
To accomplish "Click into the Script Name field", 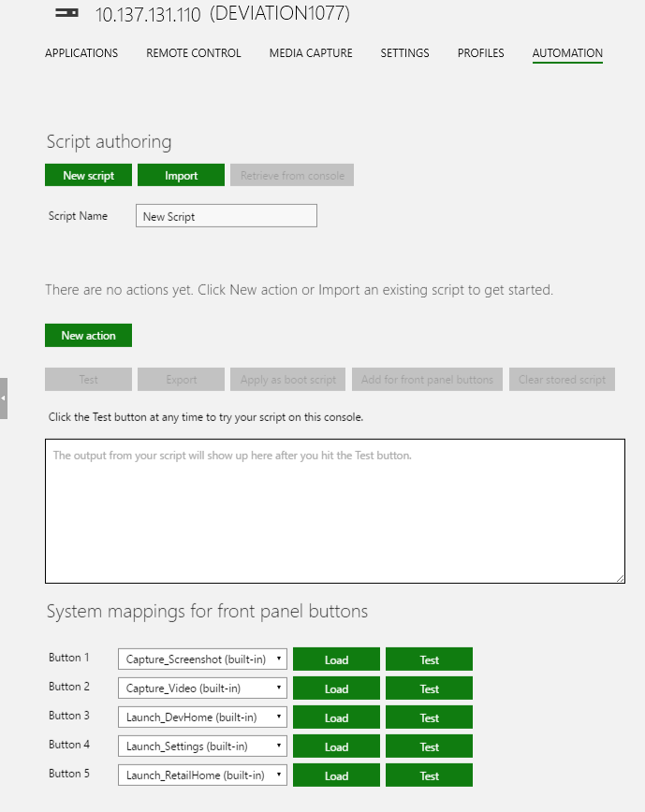I will [227, 215].
